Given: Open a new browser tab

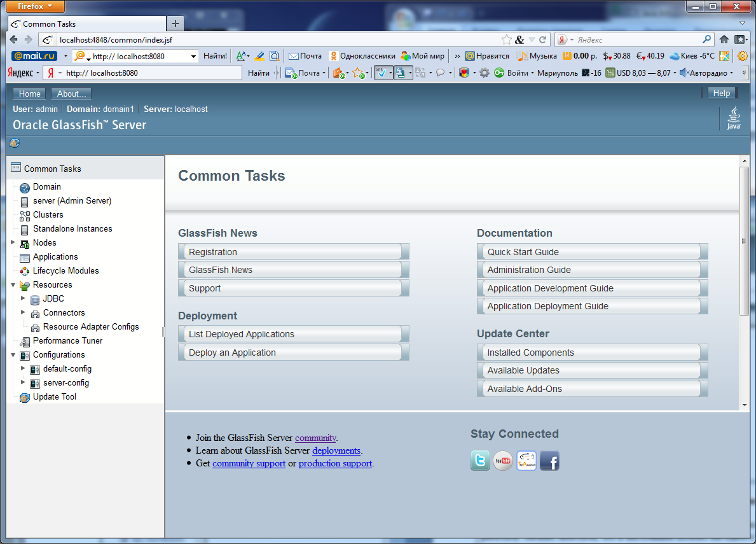Looking at the screenshot, I should click(x=175, y=24).
